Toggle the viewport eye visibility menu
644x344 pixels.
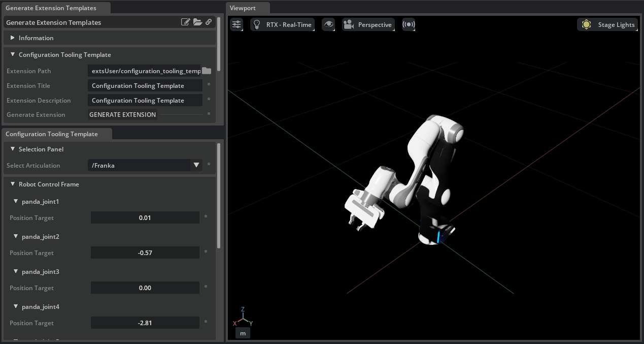pos(328,24)
